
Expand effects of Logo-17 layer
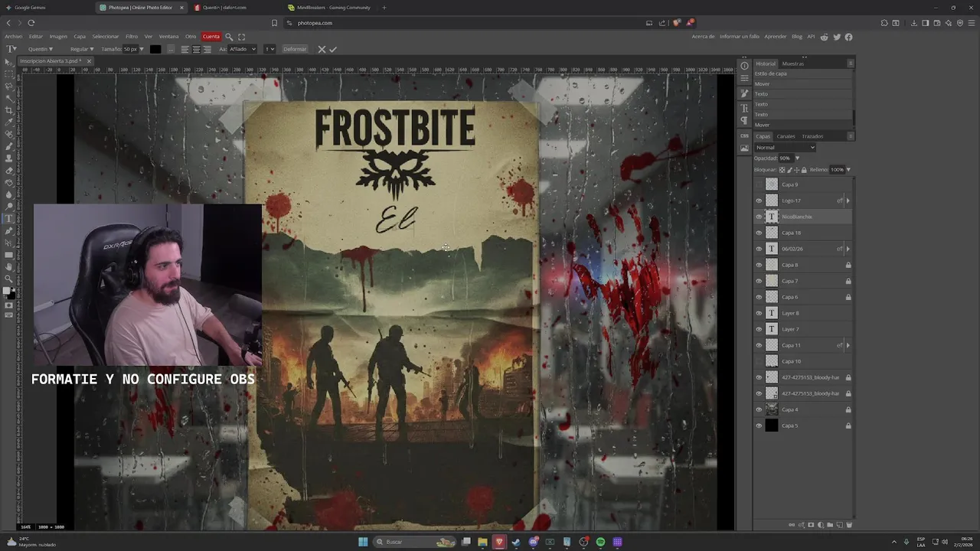(848, 201)
